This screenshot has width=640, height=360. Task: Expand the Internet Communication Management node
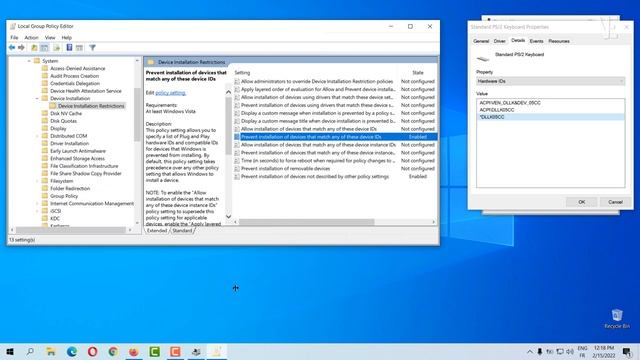(x=37, y=203)
